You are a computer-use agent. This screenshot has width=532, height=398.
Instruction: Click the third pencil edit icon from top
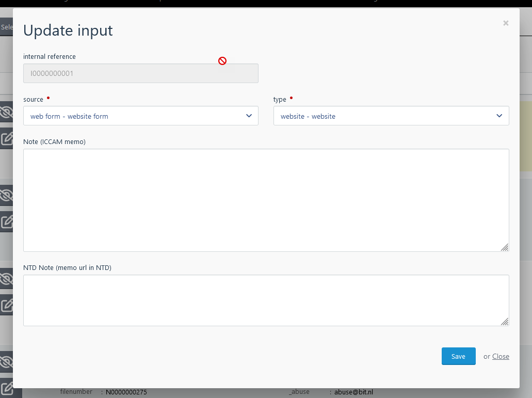click(6, 305)
